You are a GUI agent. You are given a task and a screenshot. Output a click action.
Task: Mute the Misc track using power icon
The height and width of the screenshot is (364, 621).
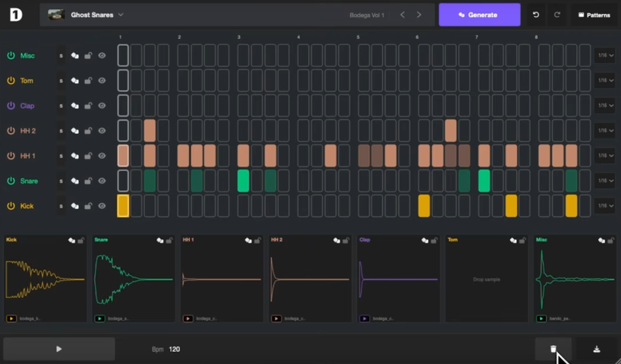11,55
